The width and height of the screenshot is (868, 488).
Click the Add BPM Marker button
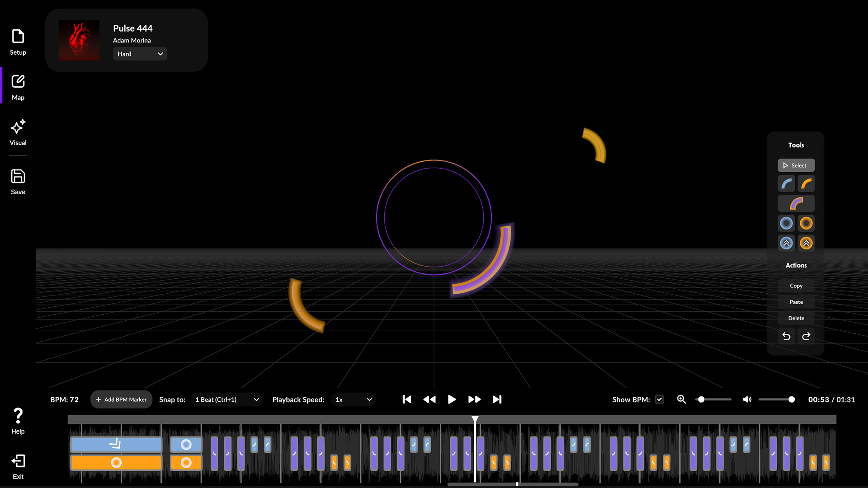pos(121,399)
